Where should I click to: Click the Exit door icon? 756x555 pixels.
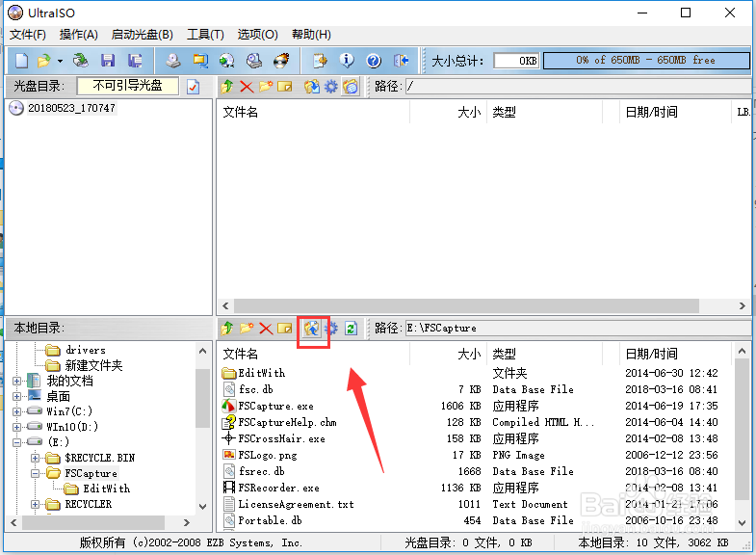tap(401, 61)
